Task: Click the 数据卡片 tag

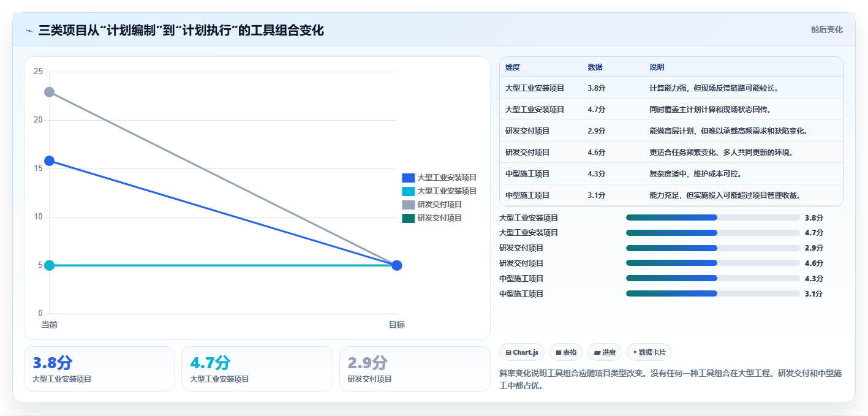Action: point(649,352)
